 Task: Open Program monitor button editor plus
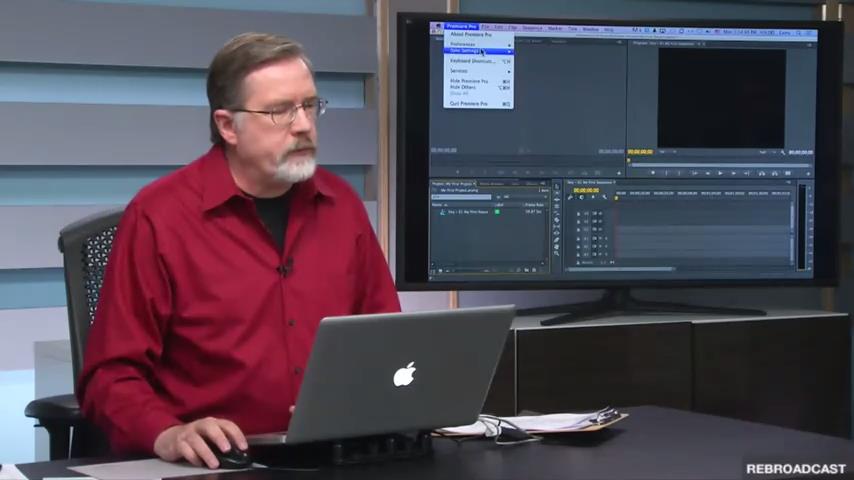click(x=808, y=173)
